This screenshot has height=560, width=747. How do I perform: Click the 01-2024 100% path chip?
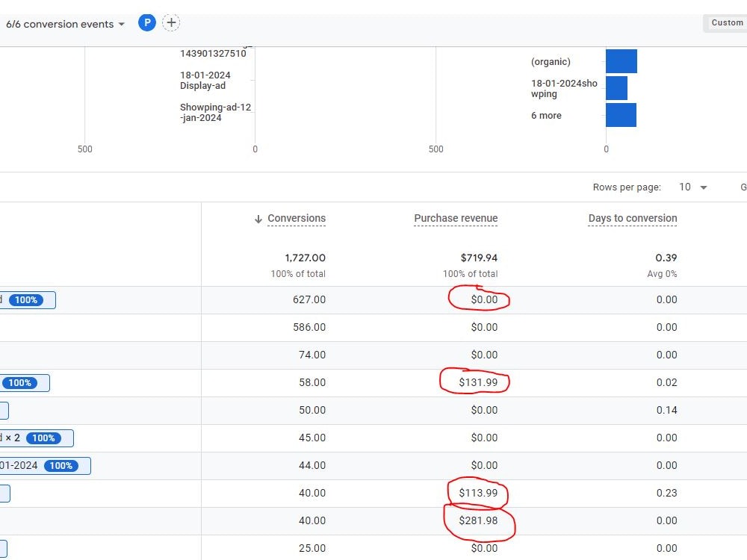point(46,466)
